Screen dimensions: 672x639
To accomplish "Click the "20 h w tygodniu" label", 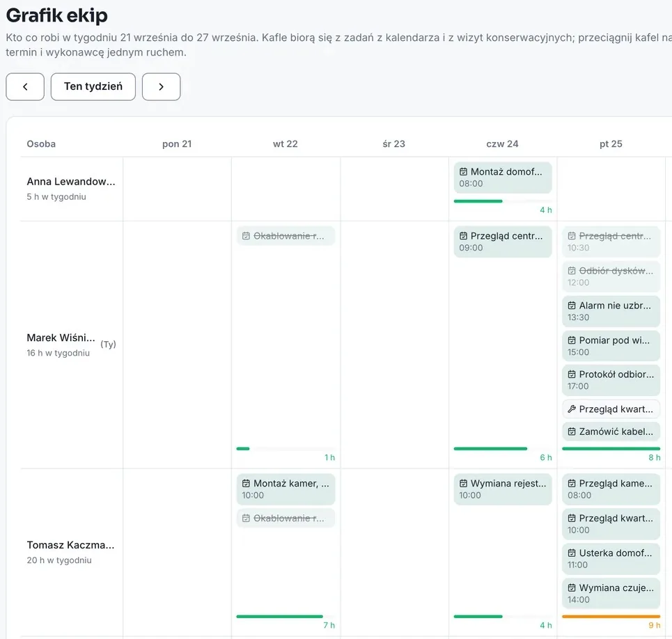I will click(59, 560).
